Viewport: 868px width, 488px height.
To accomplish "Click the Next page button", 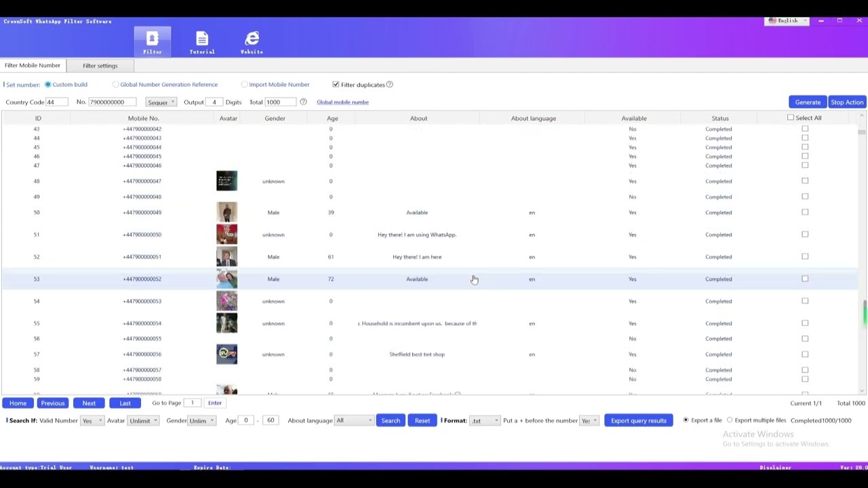I will click(89, 403).
